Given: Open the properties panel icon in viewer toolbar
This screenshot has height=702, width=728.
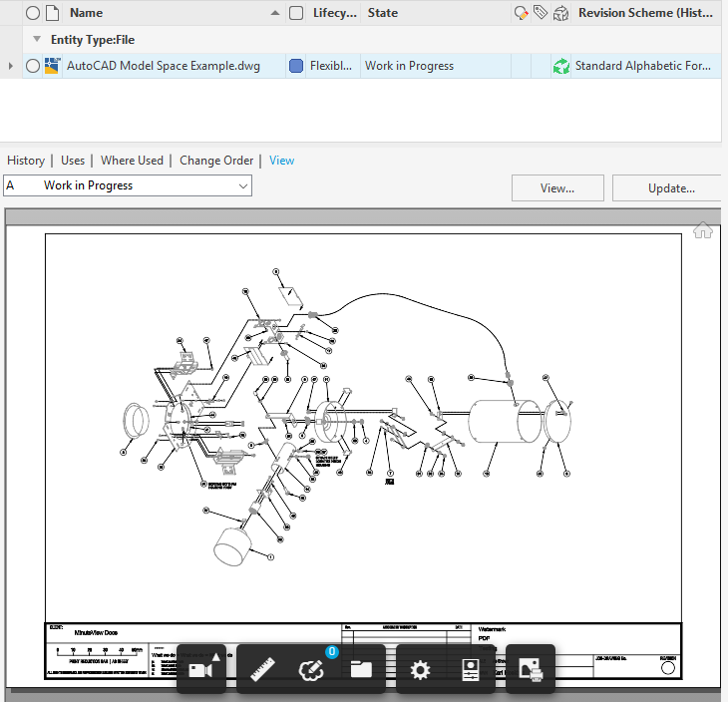Looking at the screenshot, I should (x=470, y=670).
